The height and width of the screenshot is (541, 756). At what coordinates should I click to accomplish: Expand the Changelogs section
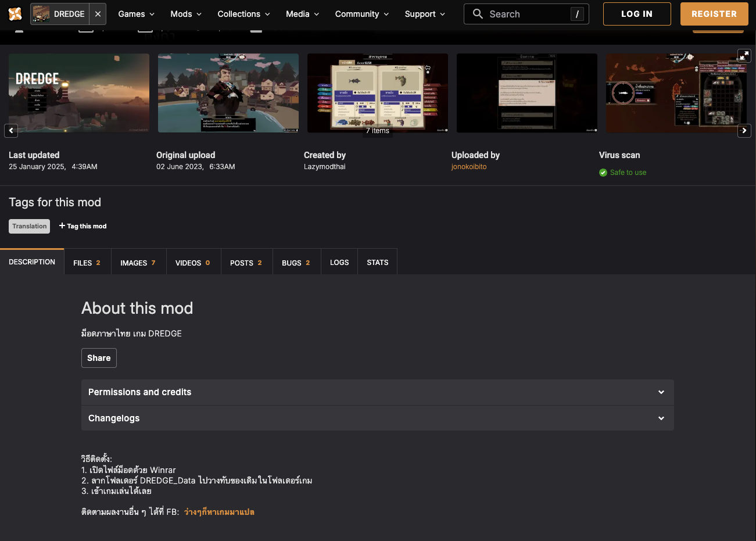pyautogui.click(x=378, y=418)
